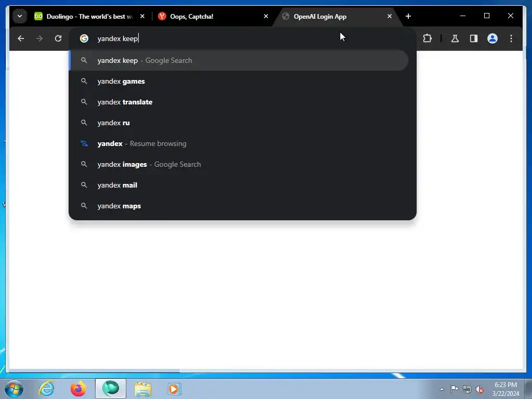532x399 pixels.
Task: Select the 'yandex mail' suggestion
Action: click(x=239, y=185)
